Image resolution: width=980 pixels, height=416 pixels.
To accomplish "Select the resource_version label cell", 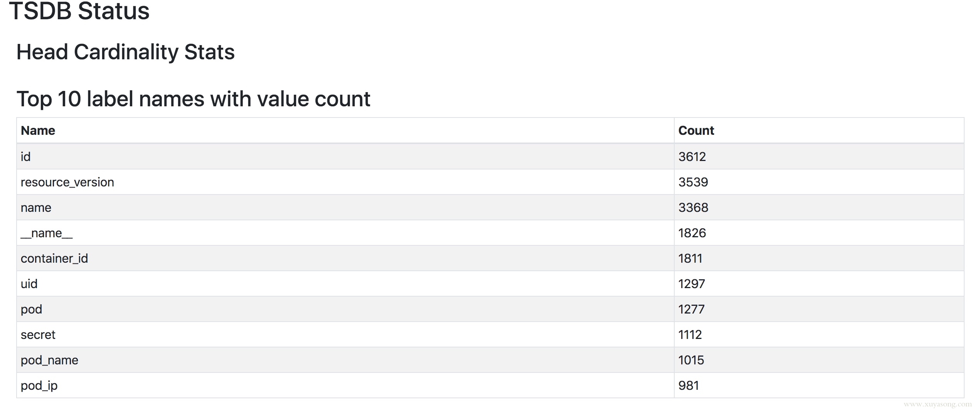I will click(67, 182).
